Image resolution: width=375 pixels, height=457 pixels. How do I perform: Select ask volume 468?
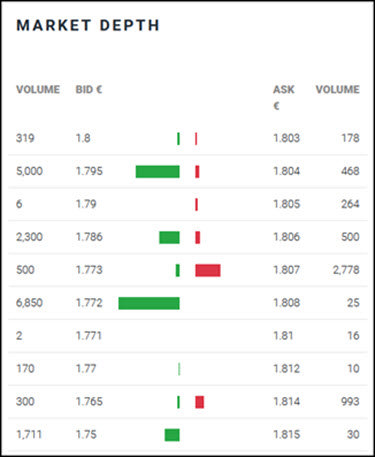(x=350, y=171)
